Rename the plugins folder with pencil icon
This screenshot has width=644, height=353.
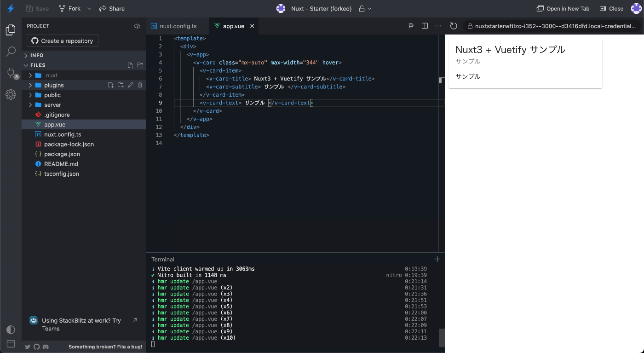tap(130, 85)
